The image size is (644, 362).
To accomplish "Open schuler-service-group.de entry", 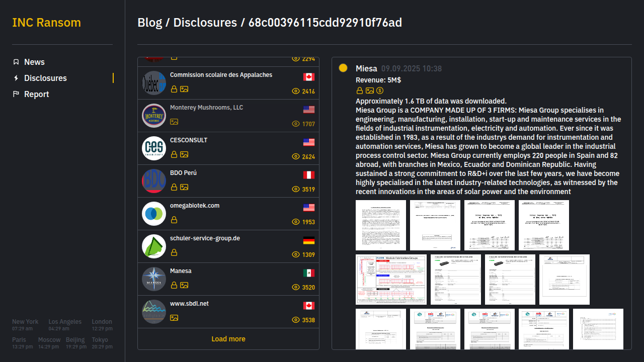I will pos(228,246).
